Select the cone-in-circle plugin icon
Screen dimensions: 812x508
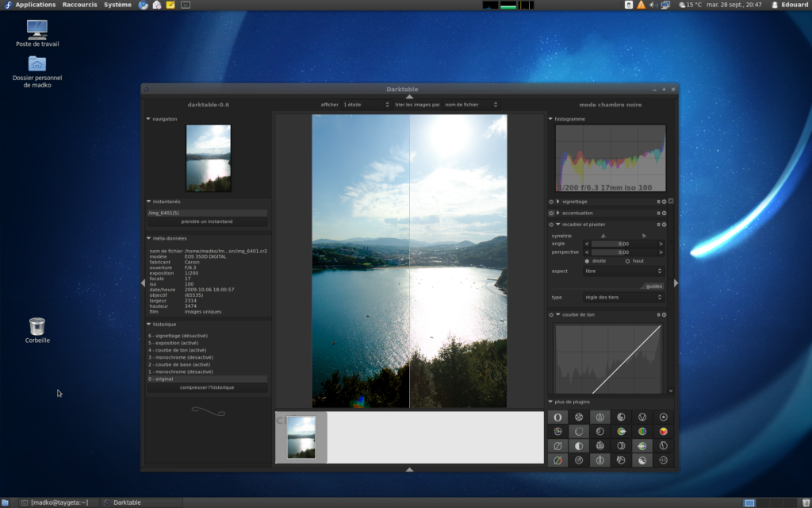[599, 417]
